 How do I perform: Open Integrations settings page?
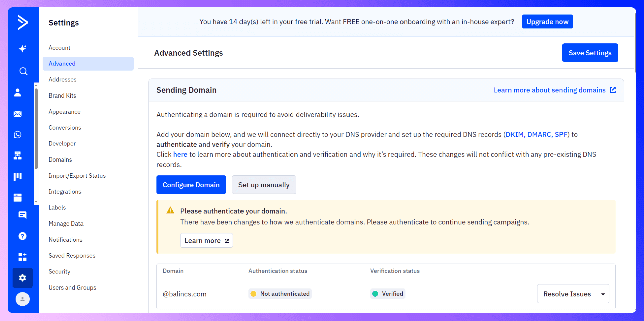(x=65, y=192)
